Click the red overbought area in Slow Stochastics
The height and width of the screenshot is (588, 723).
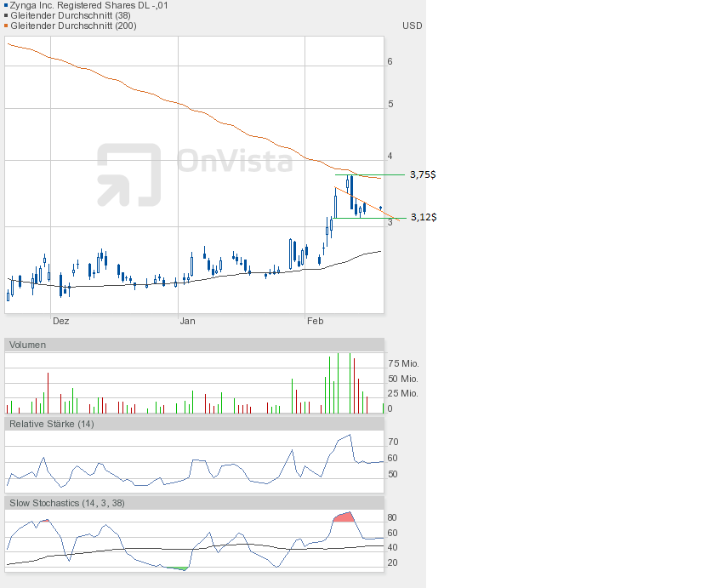343,517
